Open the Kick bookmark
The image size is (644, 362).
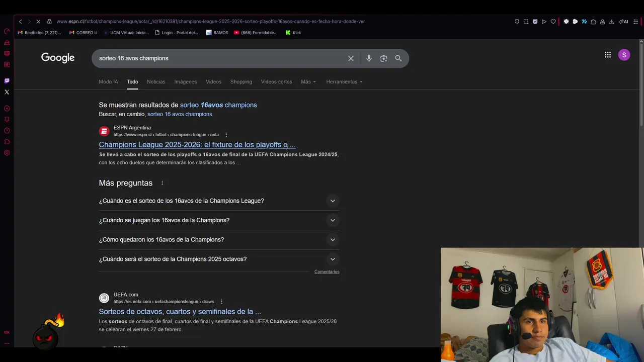pyautogui.click(x=293, y=33)
